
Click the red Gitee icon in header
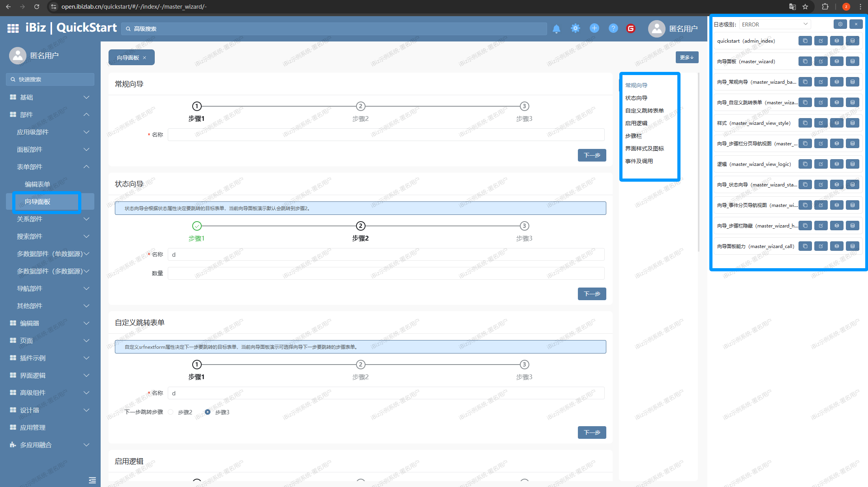coord(631,28)
